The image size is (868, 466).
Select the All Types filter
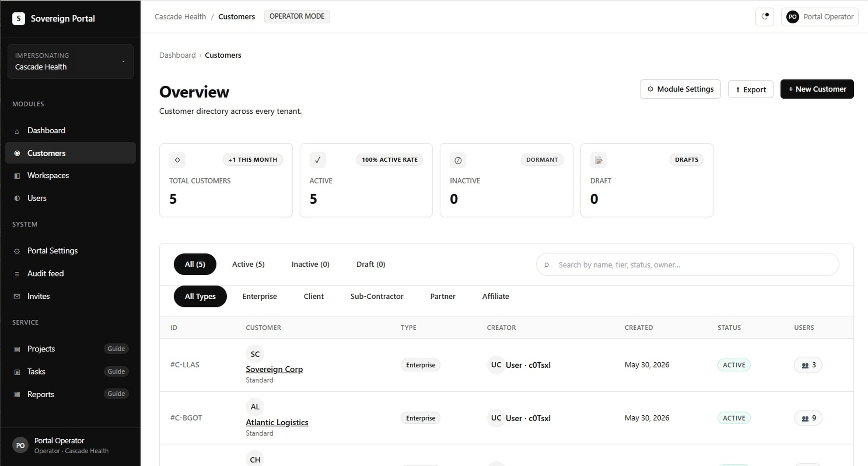(x=200, y=296)
